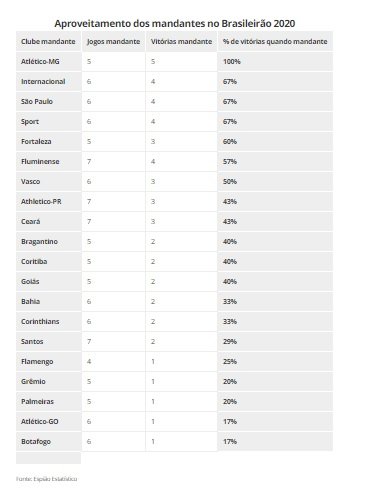Click the 'Fonte: Espião Estatístico' source text
The height and width of the screenshot is (494, 376).
pyautogui.click(x=47, y=479)
